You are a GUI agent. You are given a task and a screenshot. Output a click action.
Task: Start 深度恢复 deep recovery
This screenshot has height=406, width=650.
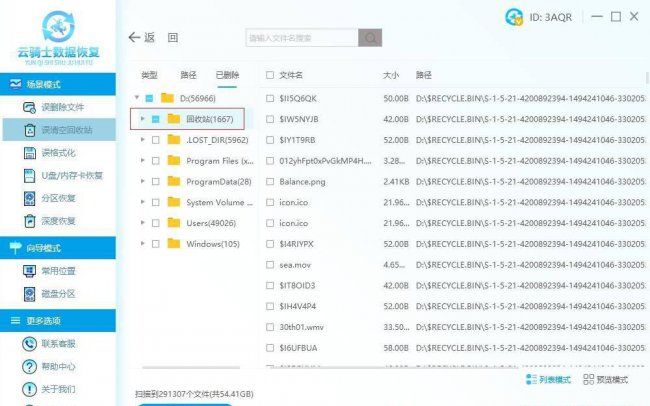pos(49,221)
